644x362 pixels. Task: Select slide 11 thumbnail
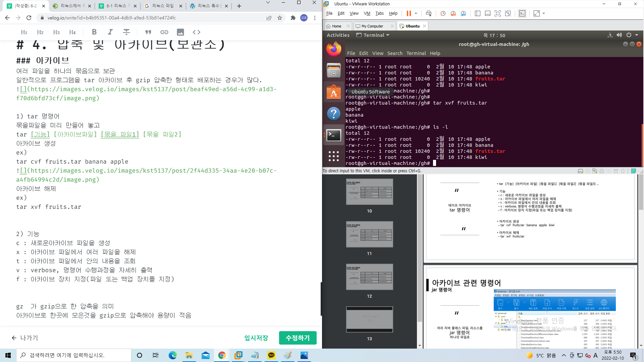pos(369,234)
